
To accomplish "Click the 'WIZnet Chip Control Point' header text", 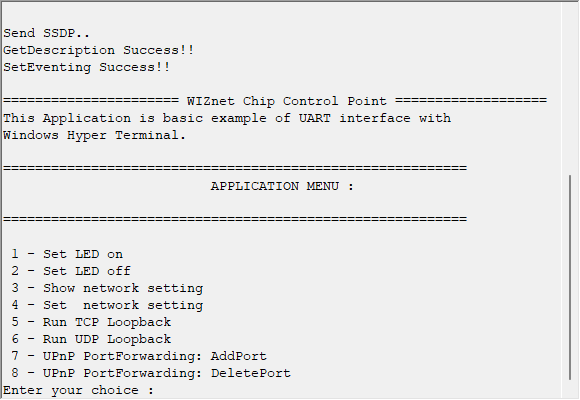I will [287, 101].
